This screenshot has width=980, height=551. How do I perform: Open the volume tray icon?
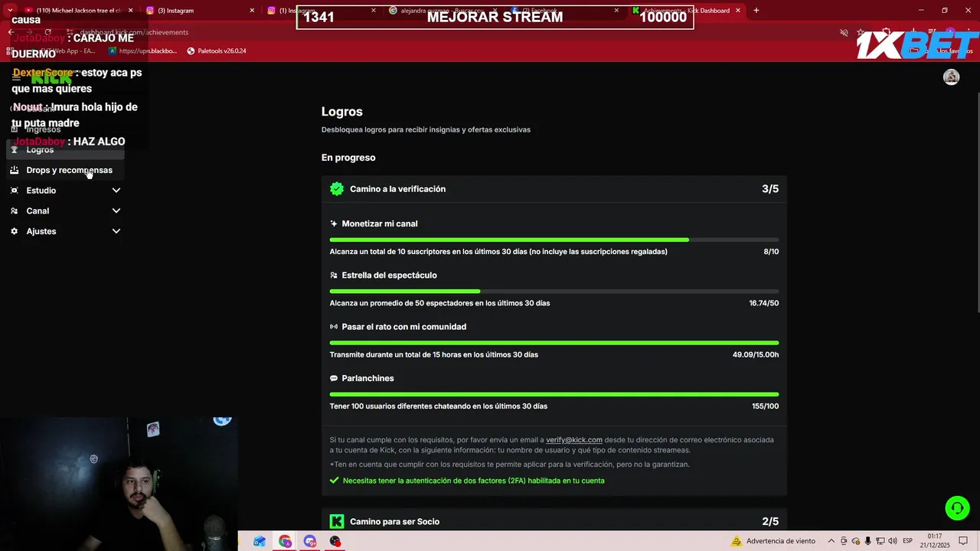[893, 541]
